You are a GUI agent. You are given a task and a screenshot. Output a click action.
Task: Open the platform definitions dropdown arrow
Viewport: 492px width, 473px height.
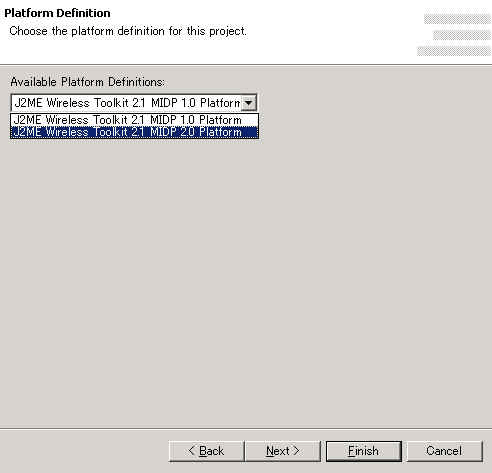tap(248, 103)
